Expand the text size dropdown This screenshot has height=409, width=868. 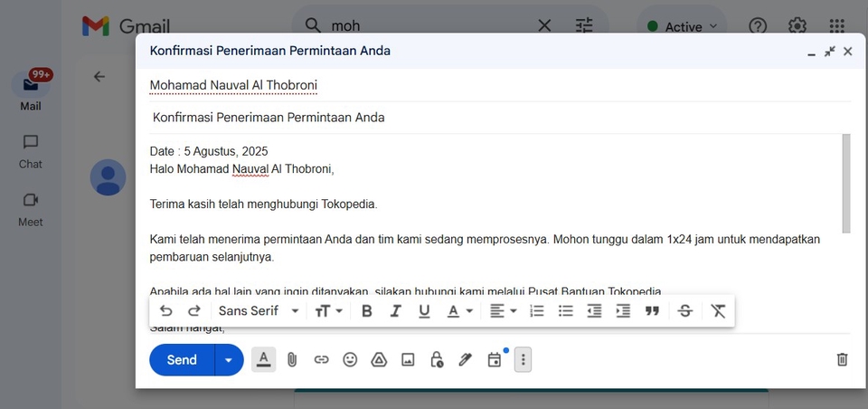328,311
